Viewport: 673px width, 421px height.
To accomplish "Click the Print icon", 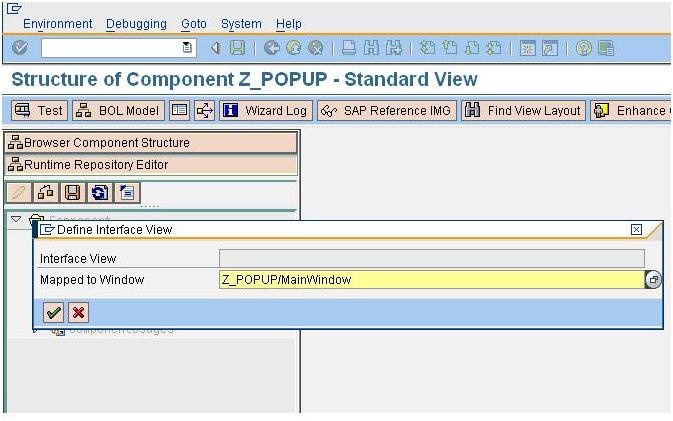I will pyautogui.click(x=349, y=48).
